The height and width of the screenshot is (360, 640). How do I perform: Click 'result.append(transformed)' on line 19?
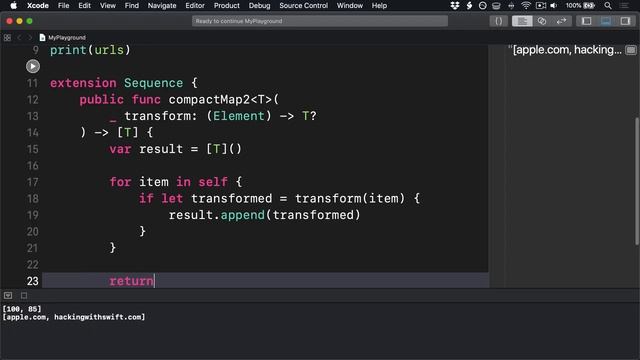(264, 215)
